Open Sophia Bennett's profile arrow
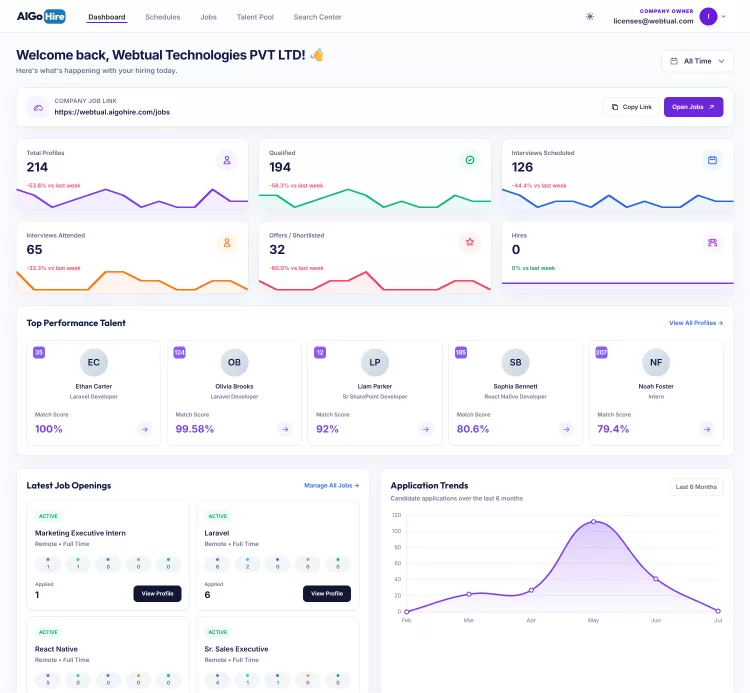 pos(566,429)
